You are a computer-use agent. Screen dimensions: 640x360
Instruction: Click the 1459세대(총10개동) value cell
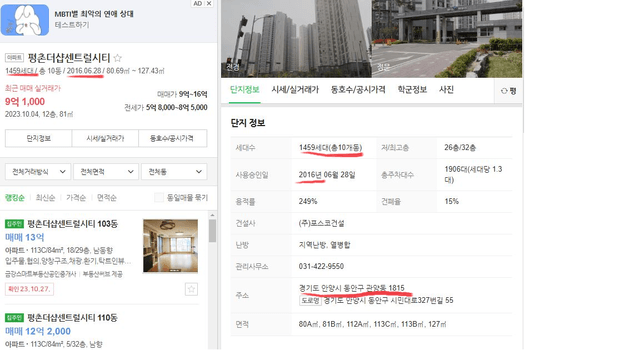pyautogui.click(x=331, y=147)
